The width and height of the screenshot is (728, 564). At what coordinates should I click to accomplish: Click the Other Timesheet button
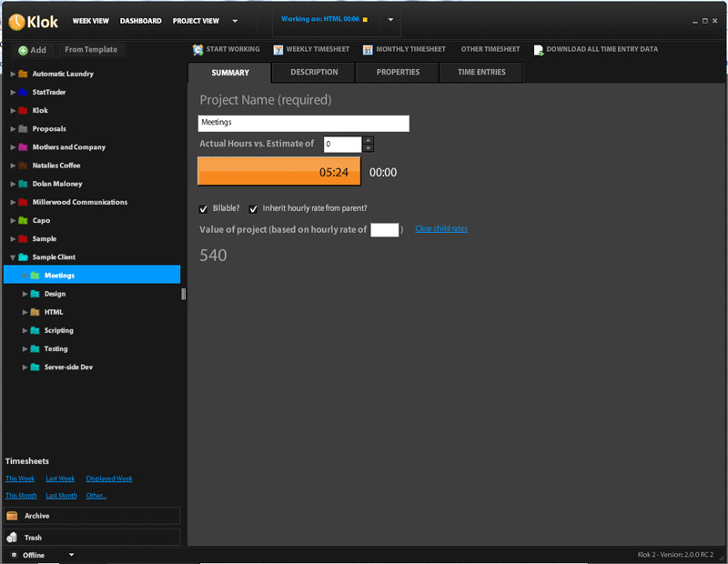(x=490, y=49)
